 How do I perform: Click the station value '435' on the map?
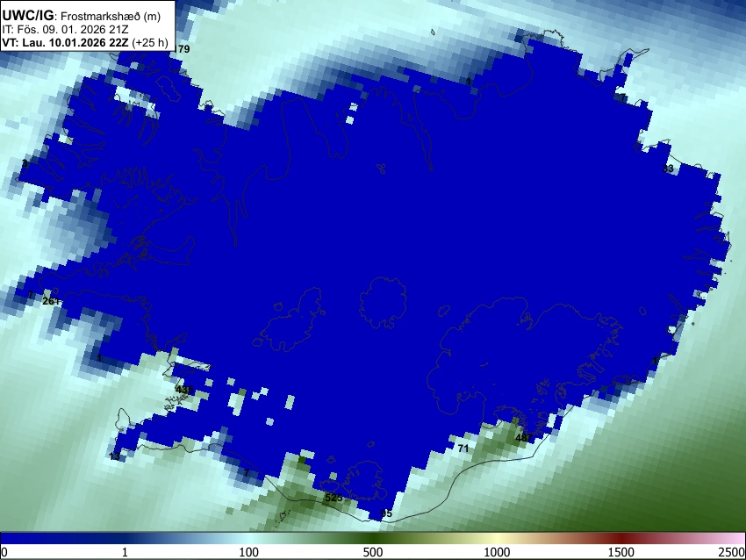point(184,390)
